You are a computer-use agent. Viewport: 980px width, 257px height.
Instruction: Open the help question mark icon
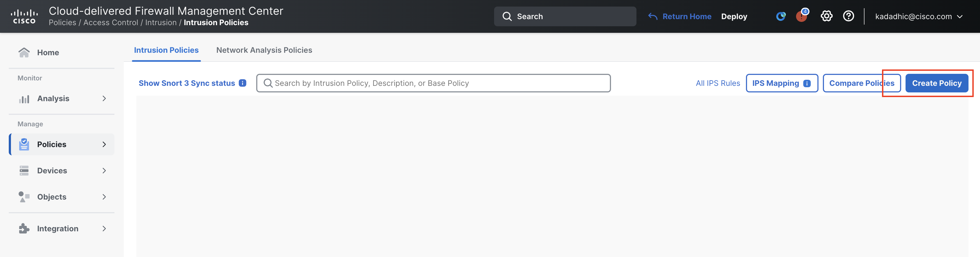click(848, 16)
